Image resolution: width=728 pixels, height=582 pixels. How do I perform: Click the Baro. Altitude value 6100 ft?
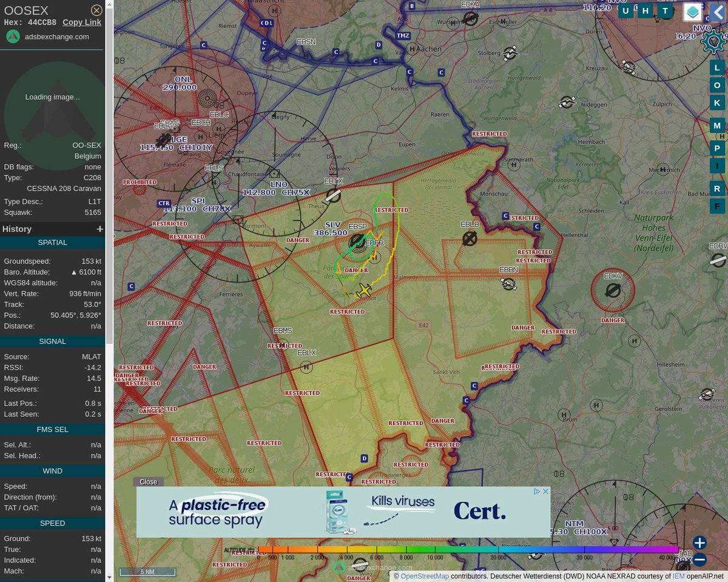coord(86,272)
